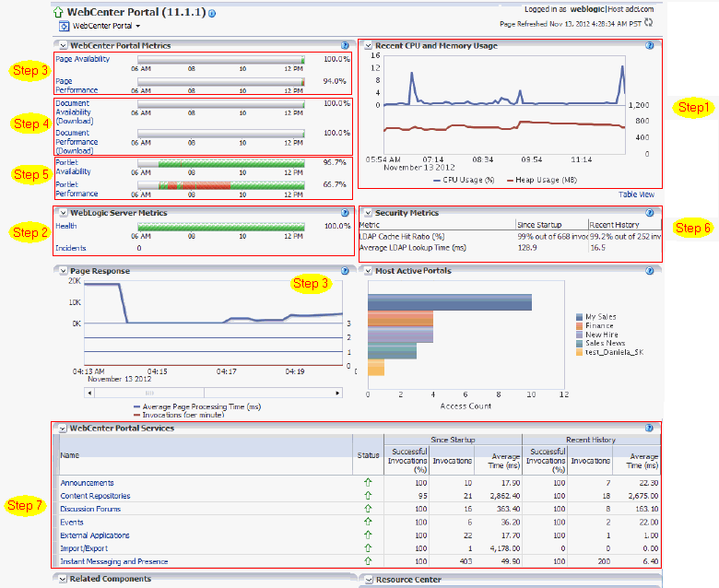
Task: Click the Average LDAP Lookup Time (ms) row
Action: coord(510,248)
